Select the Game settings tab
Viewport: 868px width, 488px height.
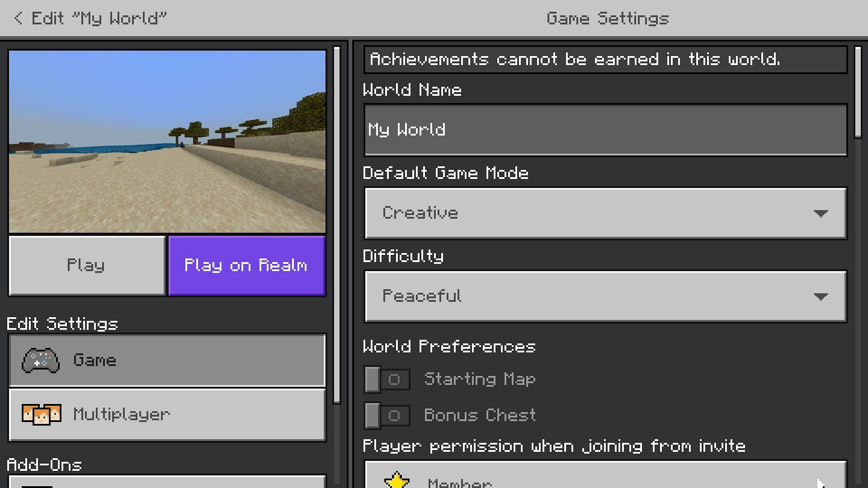coord(167,360)
